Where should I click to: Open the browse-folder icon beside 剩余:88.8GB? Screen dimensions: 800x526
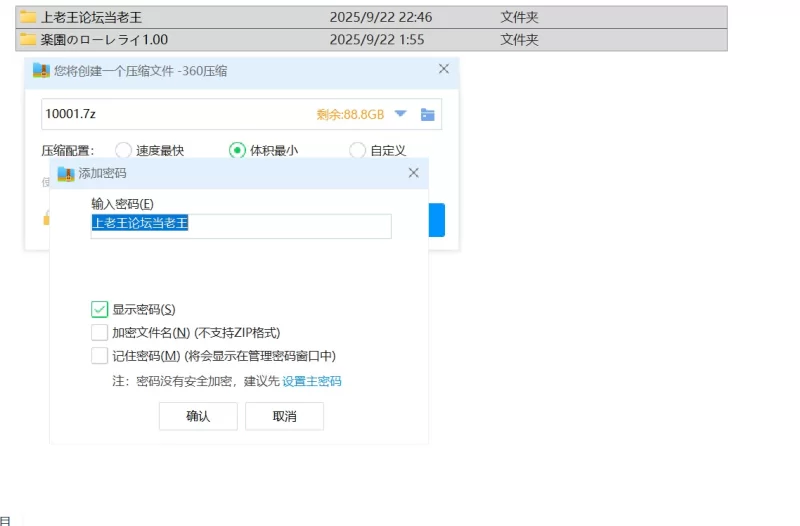tap(428, 114)
